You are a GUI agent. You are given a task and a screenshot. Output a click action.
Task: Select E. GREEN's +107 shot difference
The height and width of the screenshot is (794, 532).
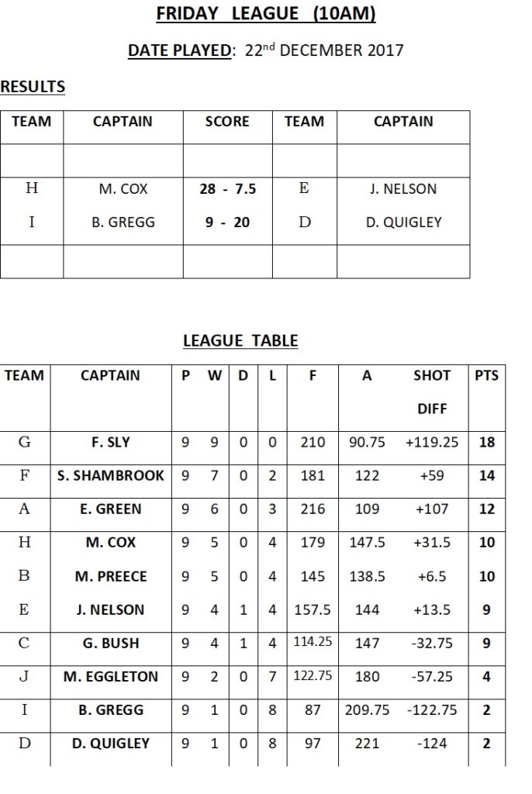click(432, 509)
